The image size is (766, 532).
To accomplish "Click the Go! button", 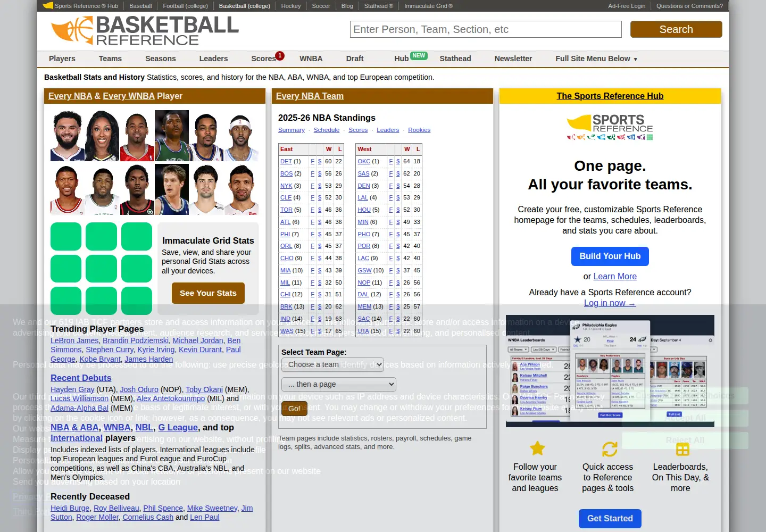I will tap(294, 409).
